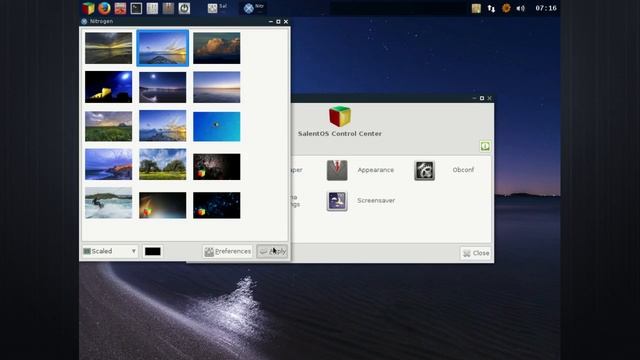The image size is (640, 360).
Task: Click green info icon in Control Center
Action: (x=485, y=146)
